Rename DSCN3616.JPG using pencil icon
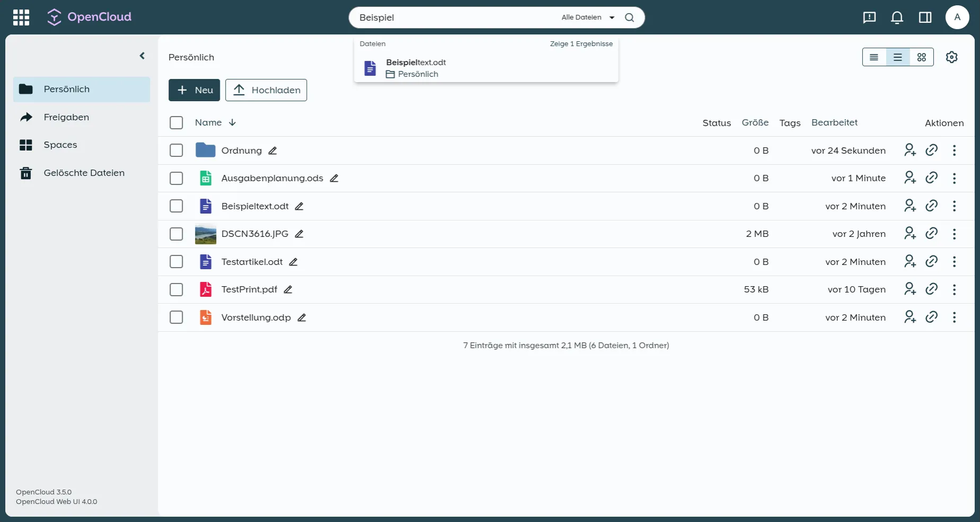 pyautogui.click(x=299, y=234)
